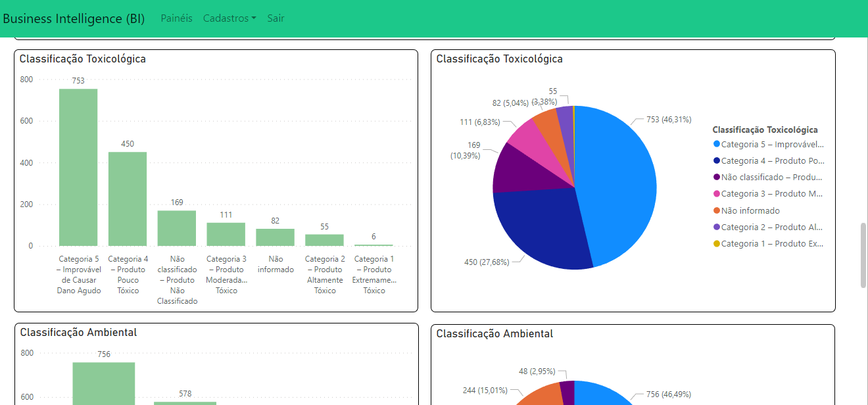Screen dimensions: 868x405
Task: Click the 'Classificação Toxicológica' bar chart title
Action: coord(83,59)
